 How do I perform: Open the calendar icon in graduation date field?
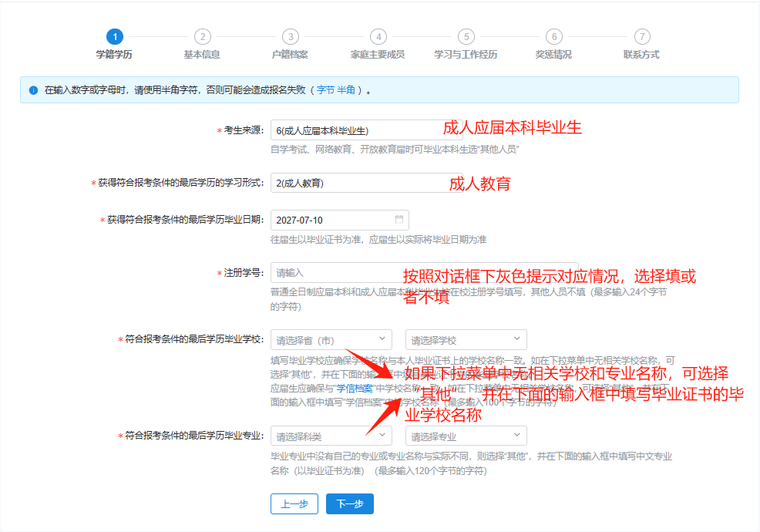click(x=399, y=219)
